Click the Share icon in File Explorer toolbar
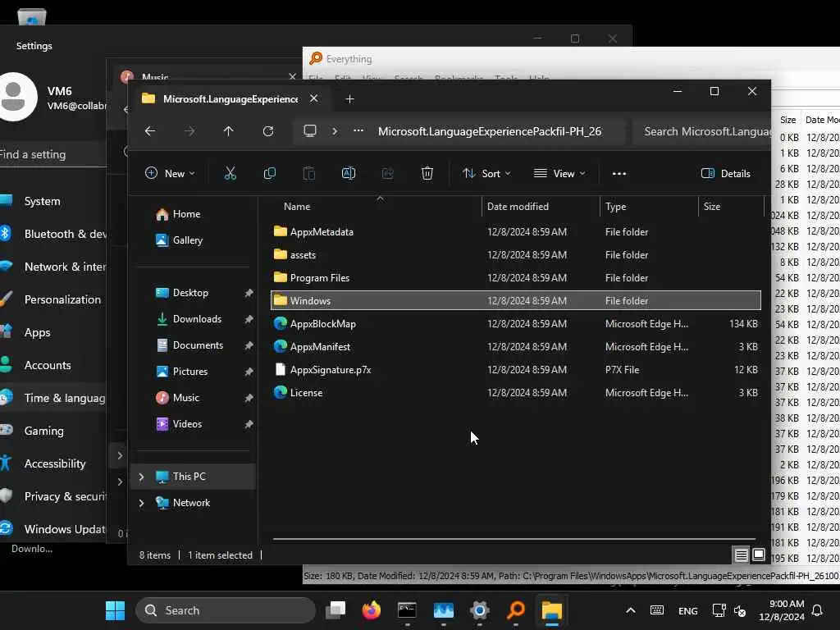This screenshot has height=630, width=840. pos(387,173)
